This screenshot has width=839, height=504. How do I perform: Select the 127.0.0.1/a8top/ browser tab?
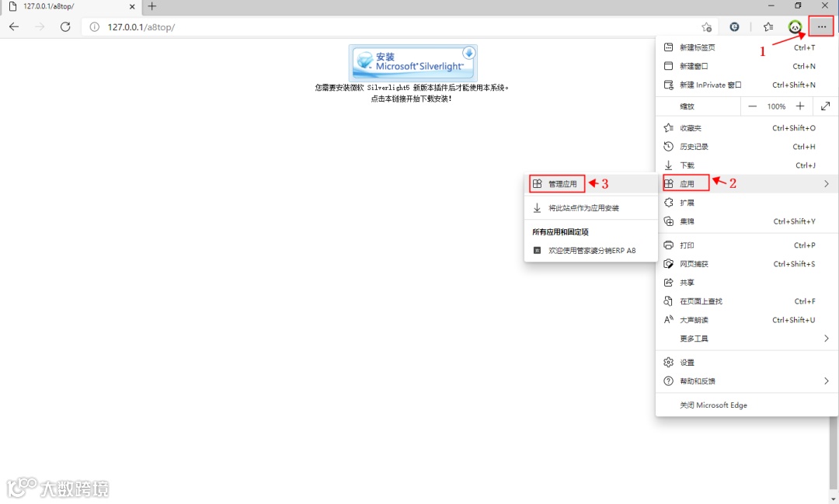pos(72,6)
